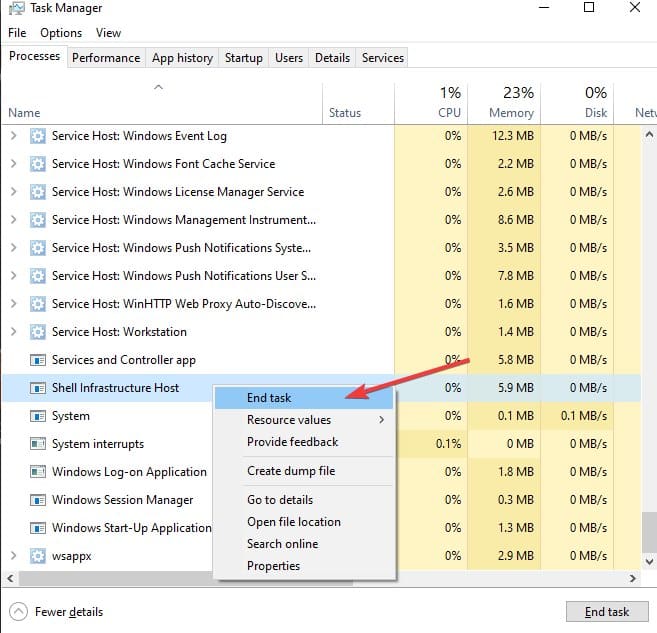
Task: Expand Service Host: Windows License Manager Service
Action: 13,192
